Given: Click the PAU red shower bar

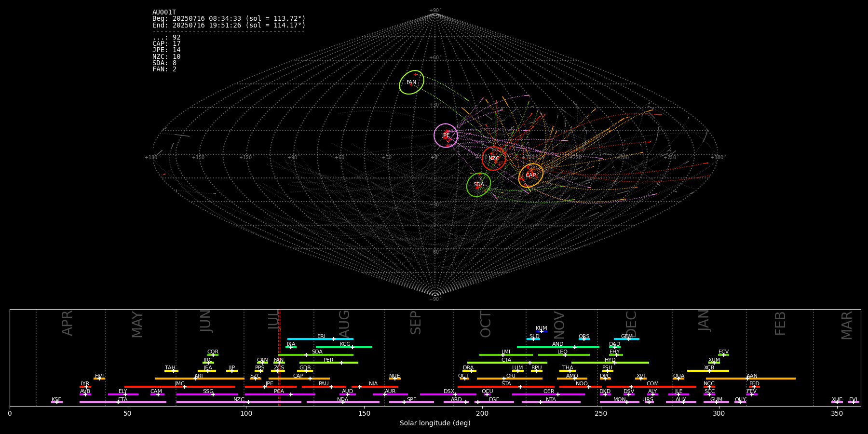Looking at the screenshot, I should [x=324, y=387].
